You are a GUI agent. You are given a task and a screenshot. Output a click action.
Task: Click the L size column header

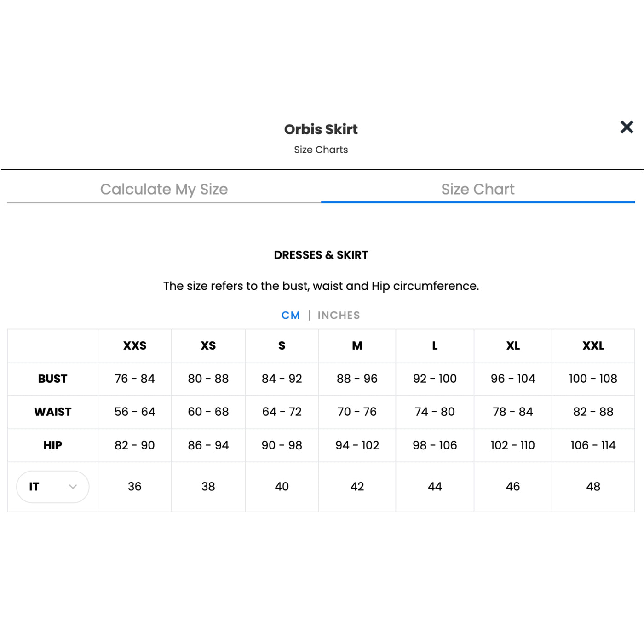coord(435,345)
